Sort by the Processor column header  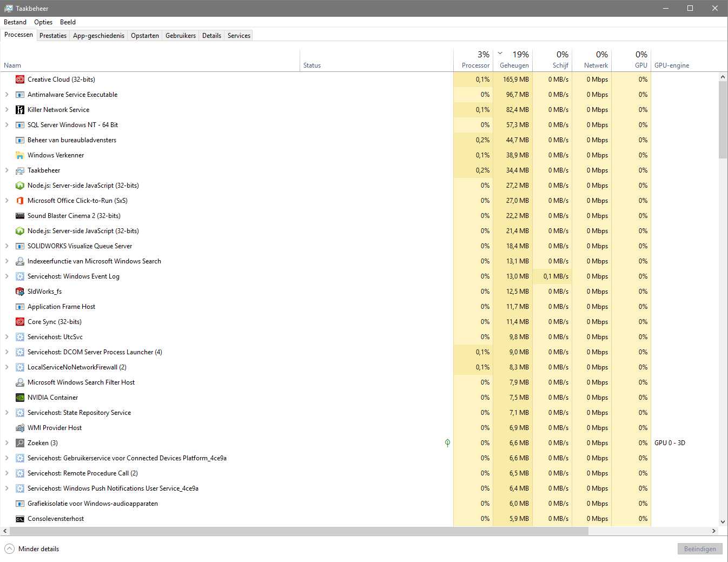473,61
